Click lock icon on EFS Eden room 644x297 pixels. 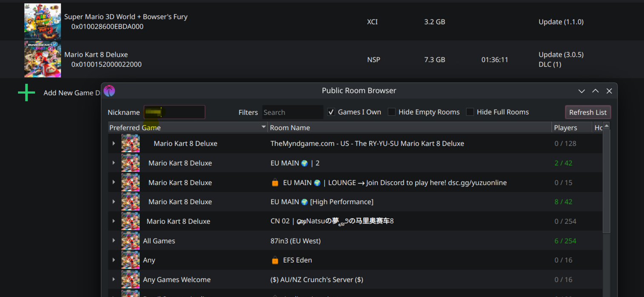(x=275, y=260)
